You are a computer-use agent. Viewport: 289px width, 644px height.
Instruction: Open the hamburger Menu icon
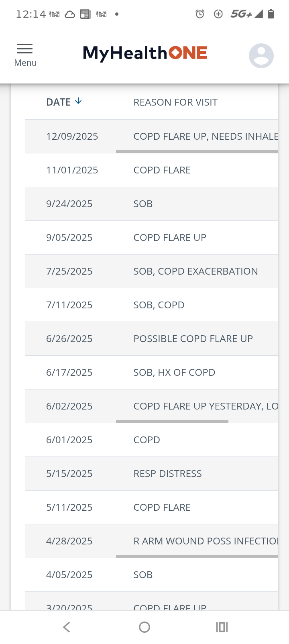(24, 49)
